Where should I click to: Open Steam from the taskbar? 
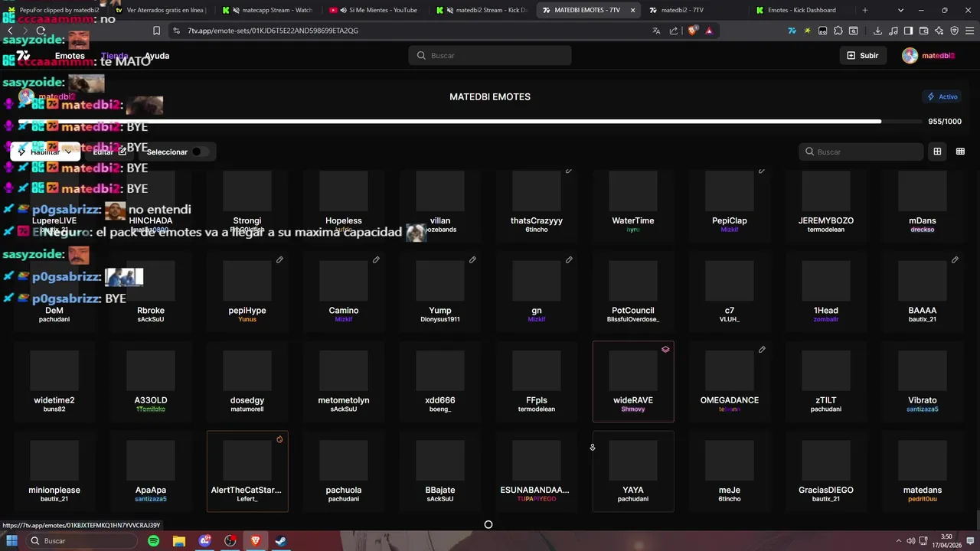point(281,541)
